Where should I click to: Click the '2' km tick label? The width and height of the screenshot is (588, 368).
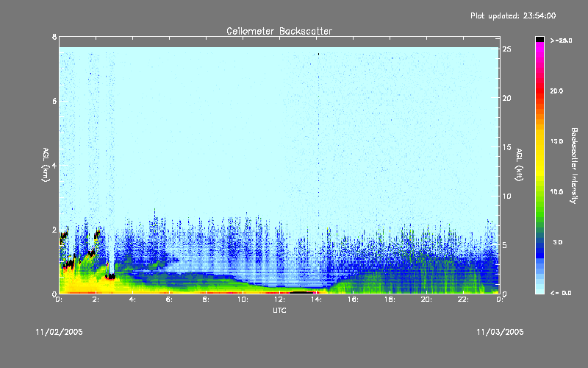pos(54,230)
